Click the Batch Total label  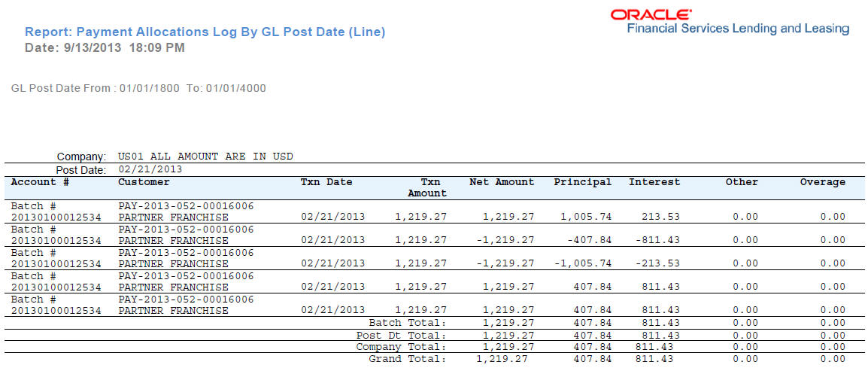[408, 323]
